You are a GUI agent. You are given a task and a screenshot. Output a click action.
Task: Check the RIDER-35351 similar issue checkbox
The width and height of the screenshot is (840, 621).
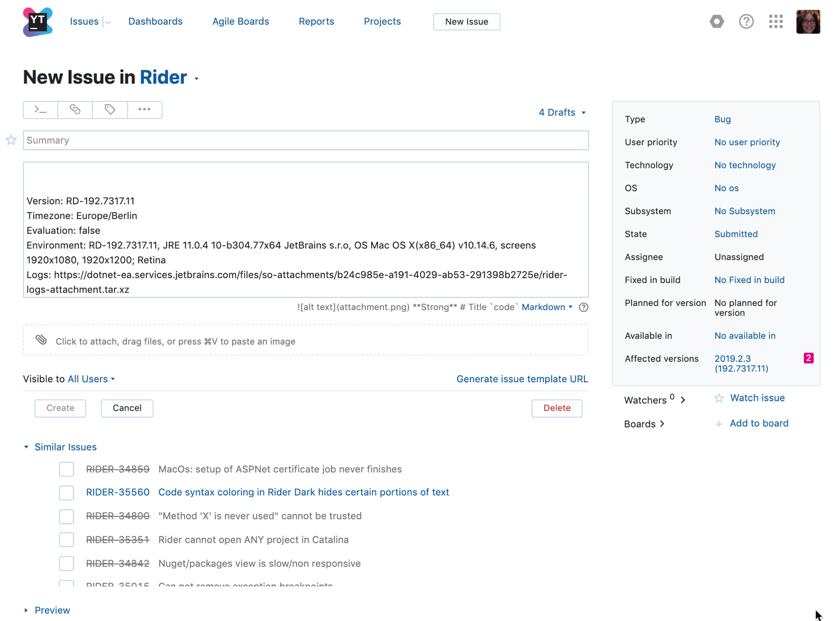point(67,540)
